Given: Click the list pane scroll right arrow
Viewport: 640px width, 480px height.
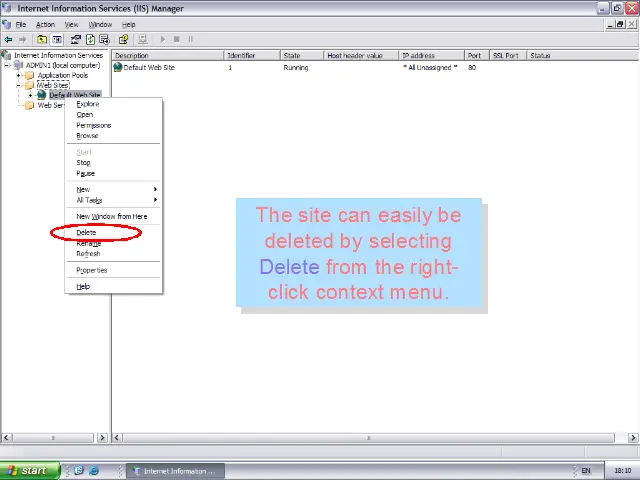Looking at the screenshot, I should click(x=633, y=438).
